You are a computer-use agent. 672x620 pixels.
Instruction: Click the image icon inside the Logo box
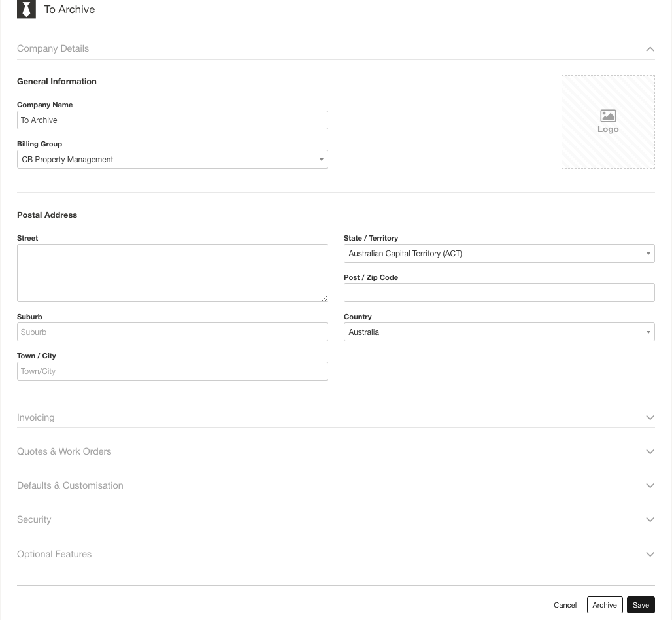(608, 114)
